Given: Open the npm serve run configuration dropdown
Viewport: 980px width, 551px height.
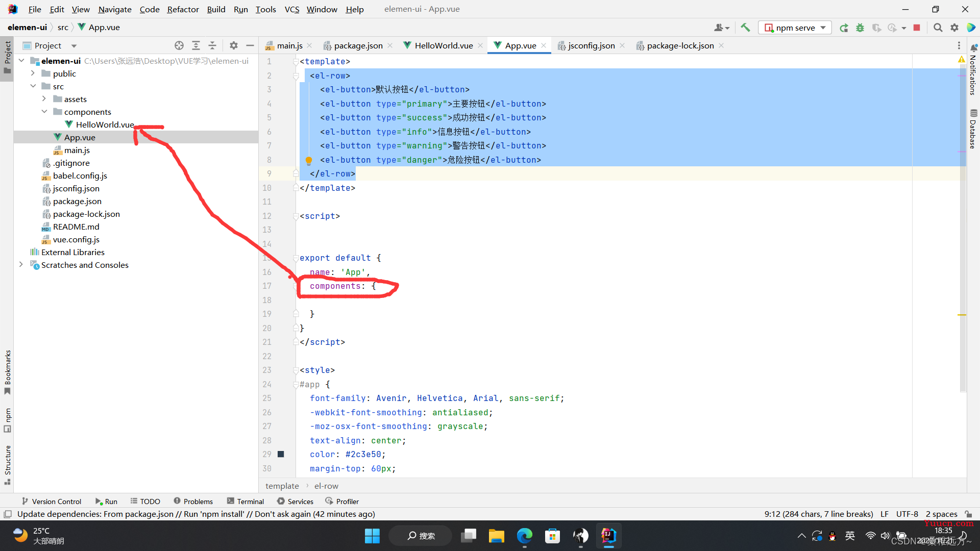Looking at the screenshot, I should pyautogui.click(x=795, y=28).
